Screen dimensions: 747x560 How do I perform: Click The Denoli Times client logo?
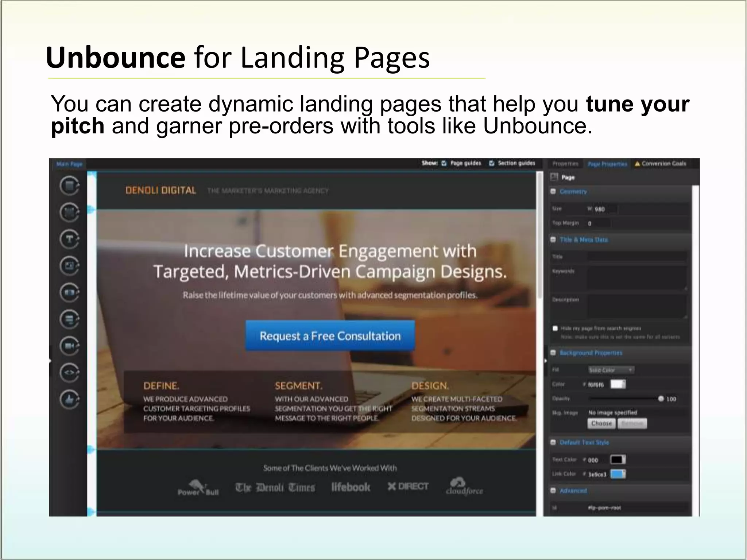tap(275, 487)
